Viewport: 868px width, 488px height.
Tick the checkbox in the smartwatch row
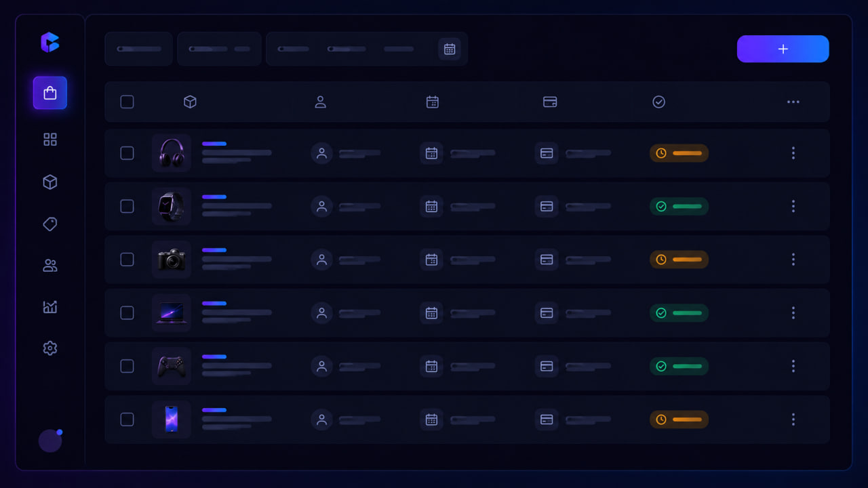tap(127, 206)
